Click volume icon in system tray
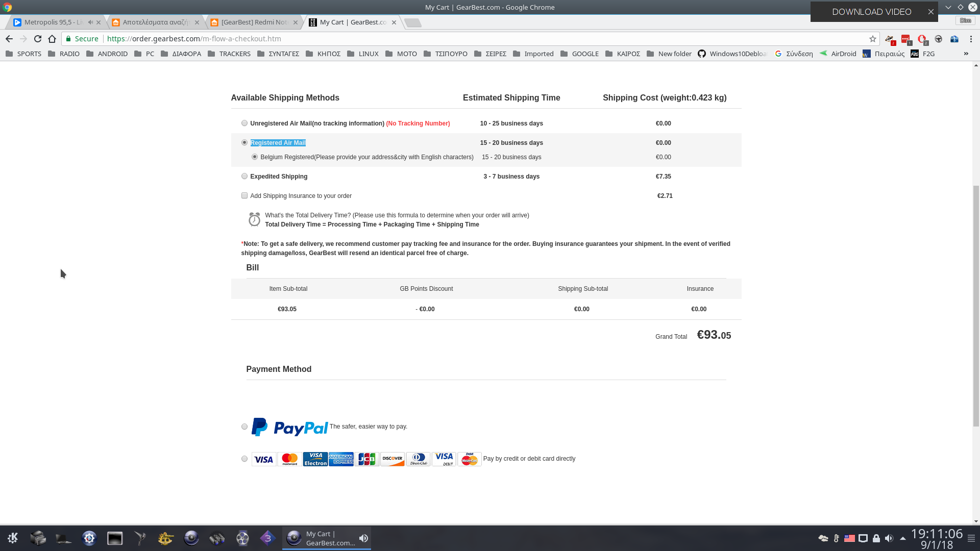The height and width of the screenshot is (551, 980). click(x=889, y=538)
